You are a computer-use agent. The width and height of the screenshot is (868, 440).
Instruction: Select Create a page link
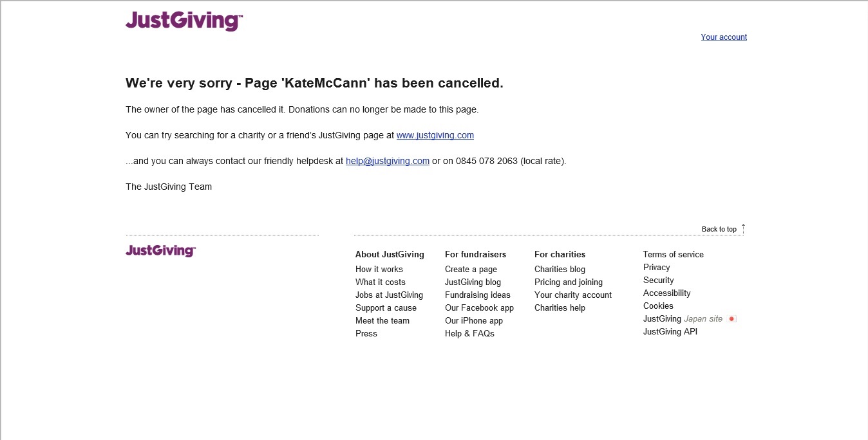coord(471,270)
